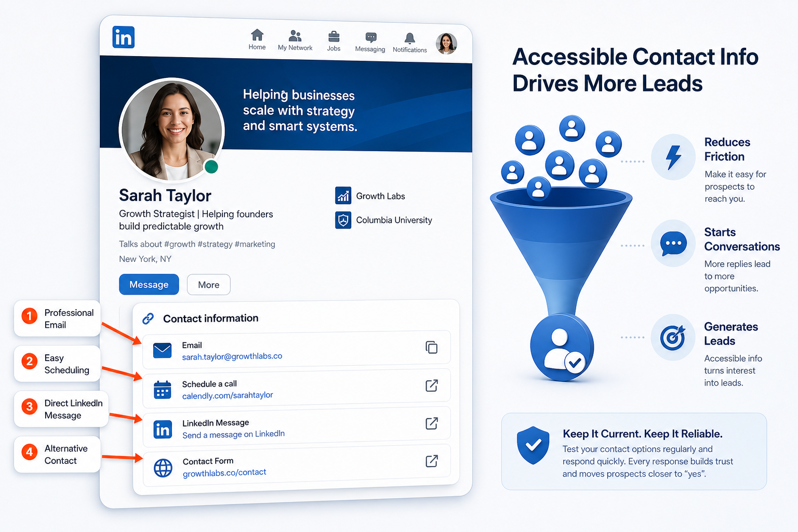
Task: Go to Home in the navigation bar
Action: click(257, 39)
